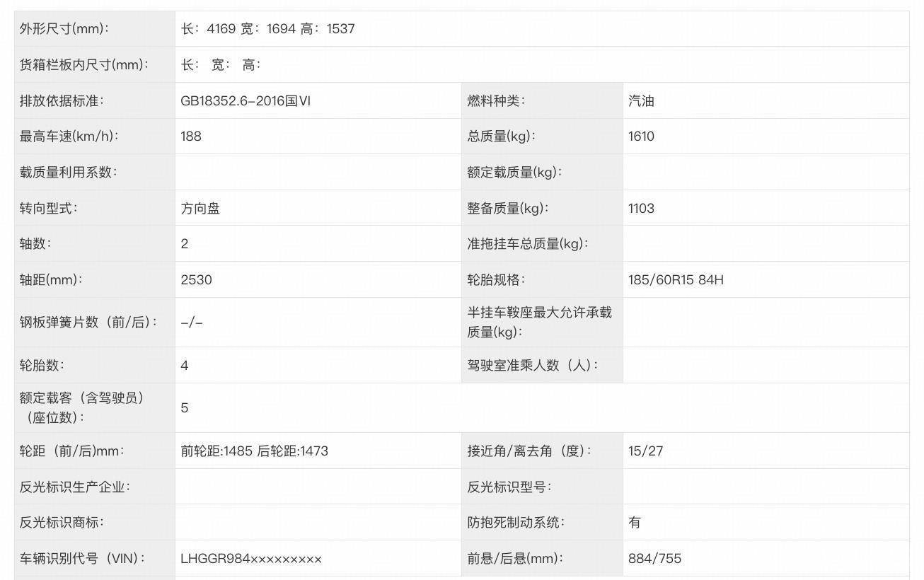The image size is (924, 580).
Task: Click the 前悬/后悬(mm) value 884/755
Action: click(654, 559)
